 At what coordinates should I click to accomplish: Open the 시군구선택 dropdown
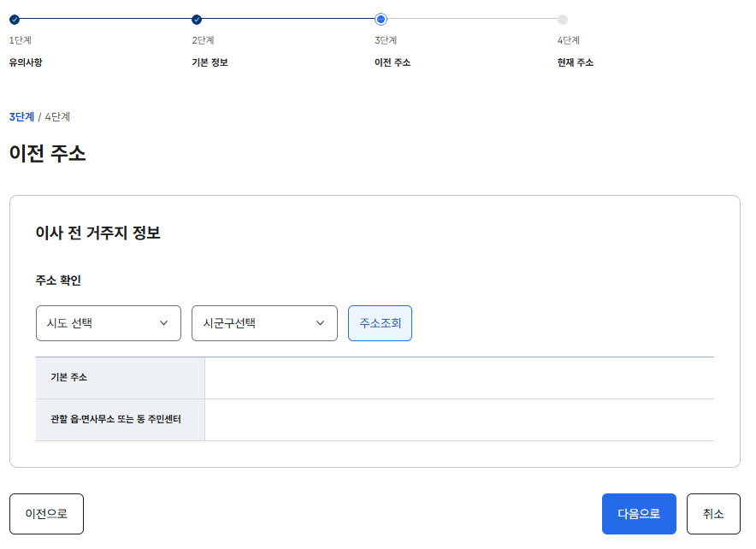[265, 323]
